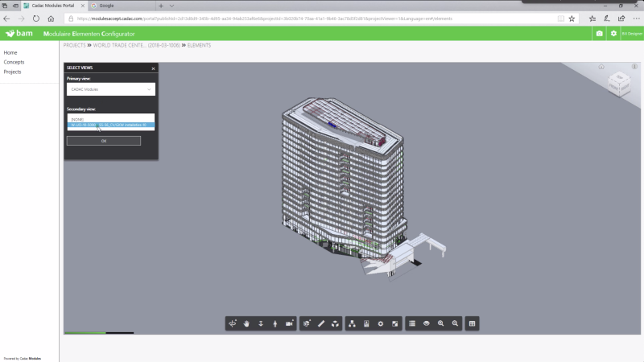Click the view cube in viewer corner
The width and height of the screenshot is (644, 362).
(x=618, y=80)
